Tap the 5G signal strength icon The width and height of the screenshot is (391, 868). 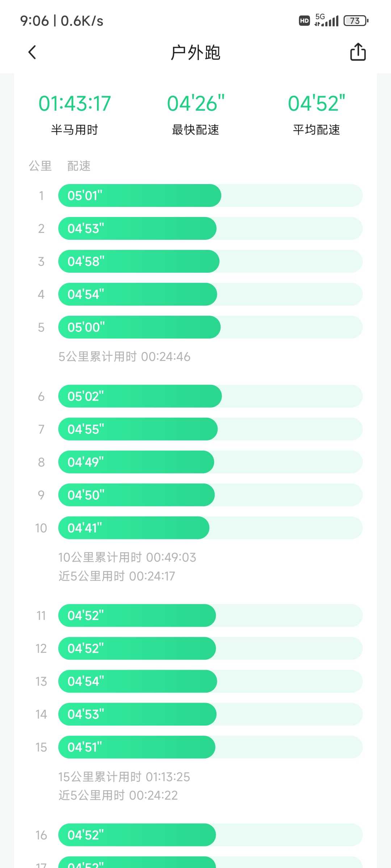(x=327, y=20)
